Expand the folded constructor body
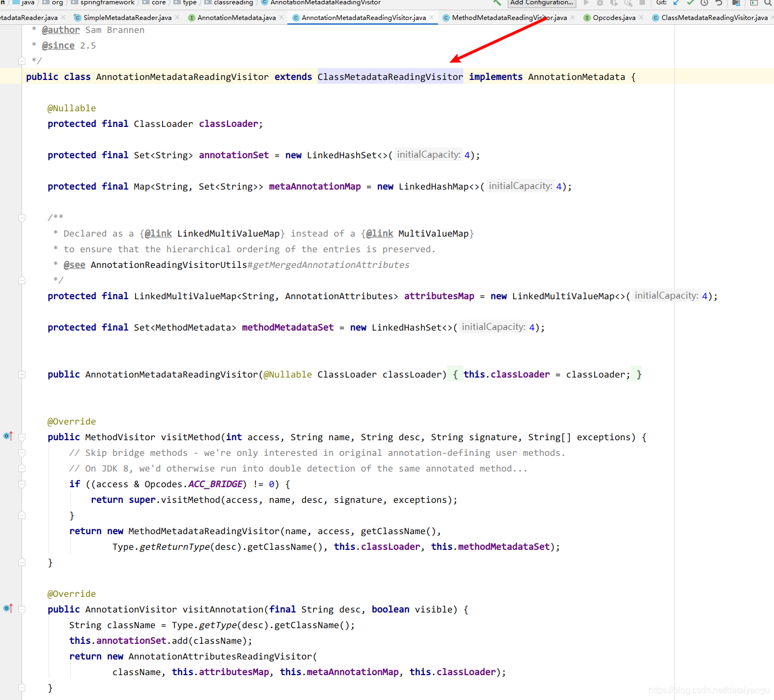The image size is (774, 700). click(22, 374)
